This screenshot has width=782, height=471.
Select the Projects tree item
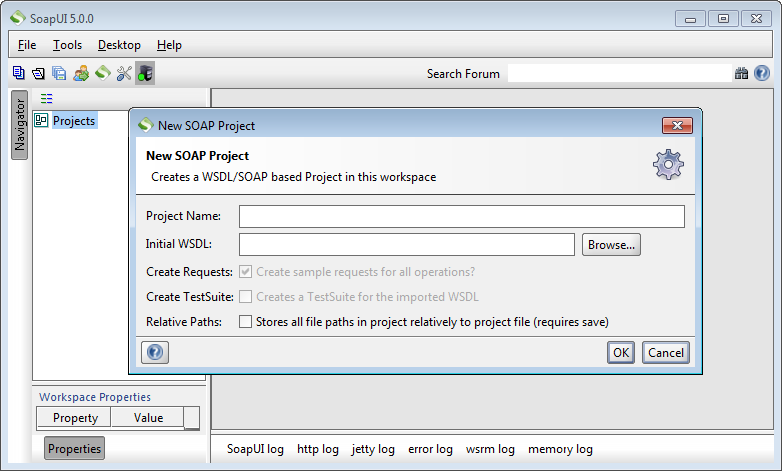pyautogui.click(x=74, y=120)
